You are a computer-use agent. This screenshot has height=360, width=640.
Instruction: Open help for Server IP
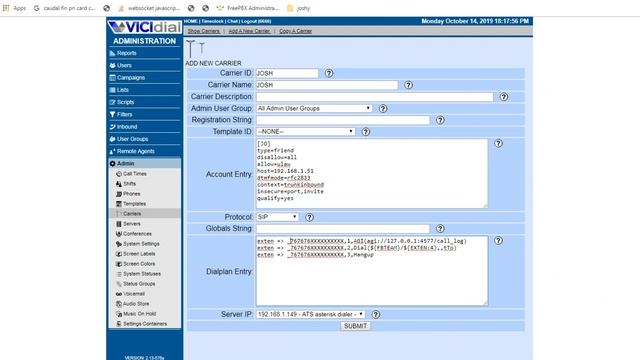click(376, 314)
